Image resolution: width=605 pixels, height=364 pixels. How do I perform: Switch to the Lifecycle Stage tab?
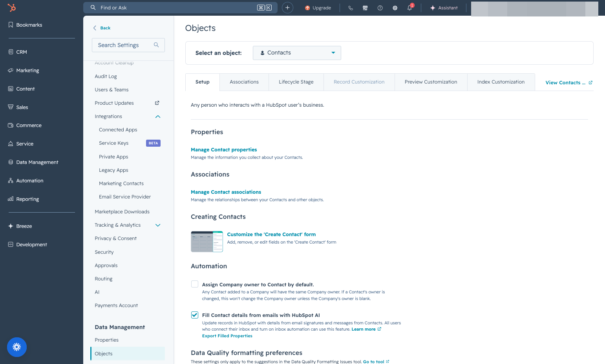coord(296,82)
